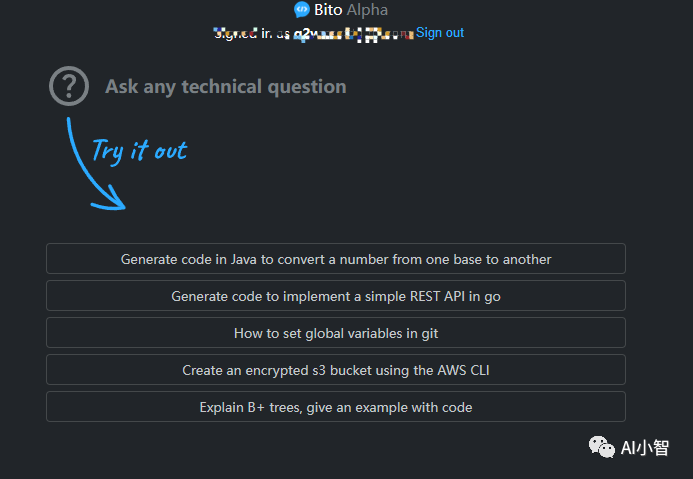The image size is (693, 479).
Task: Click the 'Alpha' label beside Bito
Action: click(367, 10)
